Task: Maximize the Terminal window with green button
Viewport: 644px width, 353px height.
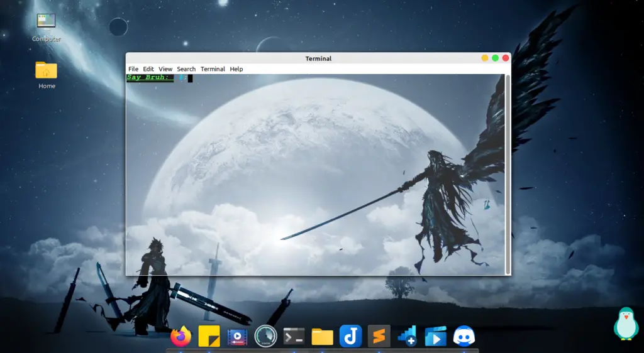Action: click(496, 58)
